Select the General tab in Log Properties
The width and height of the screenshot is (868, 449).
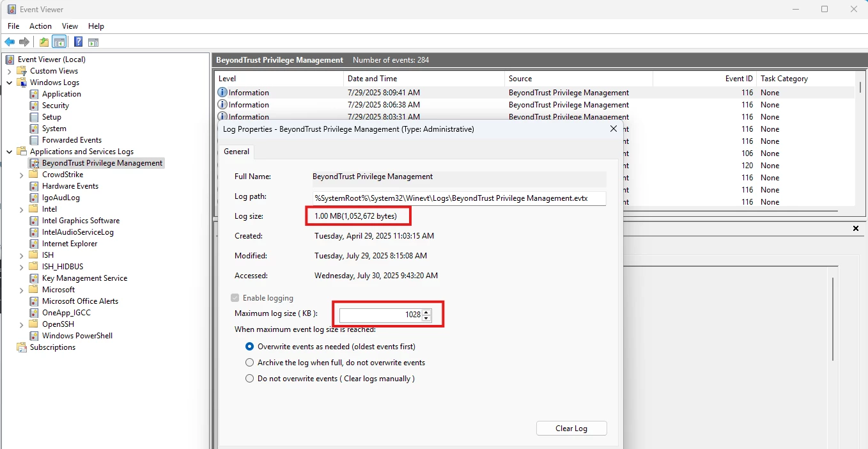236,152
